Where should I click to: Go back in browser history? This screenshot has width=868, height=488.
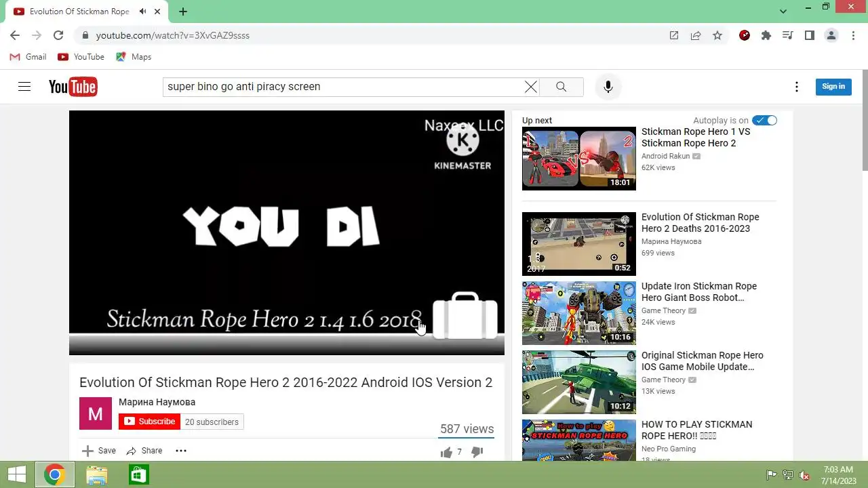pos(15,35)
